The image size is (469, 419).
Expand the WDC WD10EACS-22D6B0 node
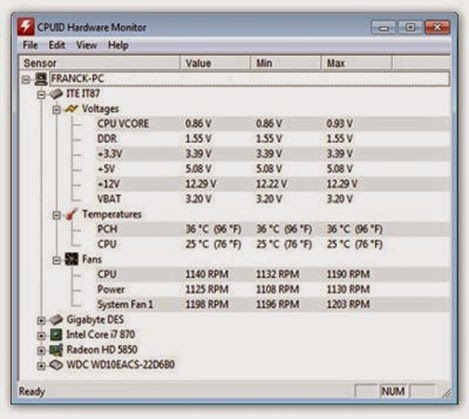[41, 366]
